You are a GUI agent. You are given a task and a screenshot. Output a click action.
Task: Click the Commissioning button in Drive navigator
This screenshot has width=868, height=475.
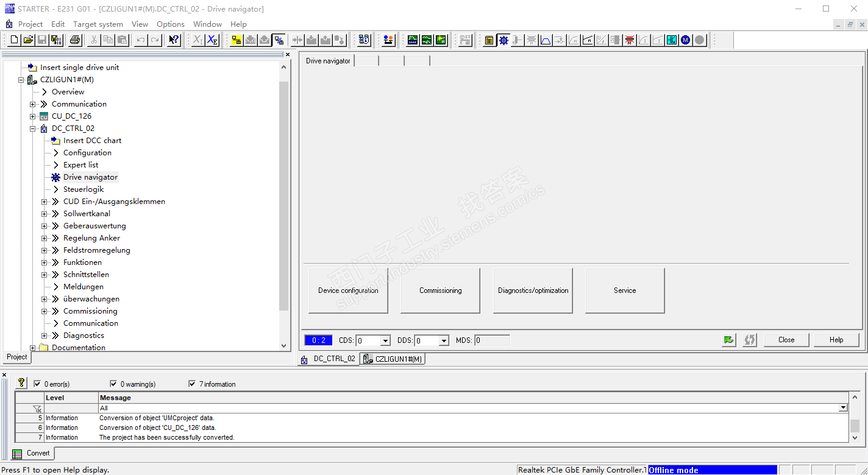(440, 290)
